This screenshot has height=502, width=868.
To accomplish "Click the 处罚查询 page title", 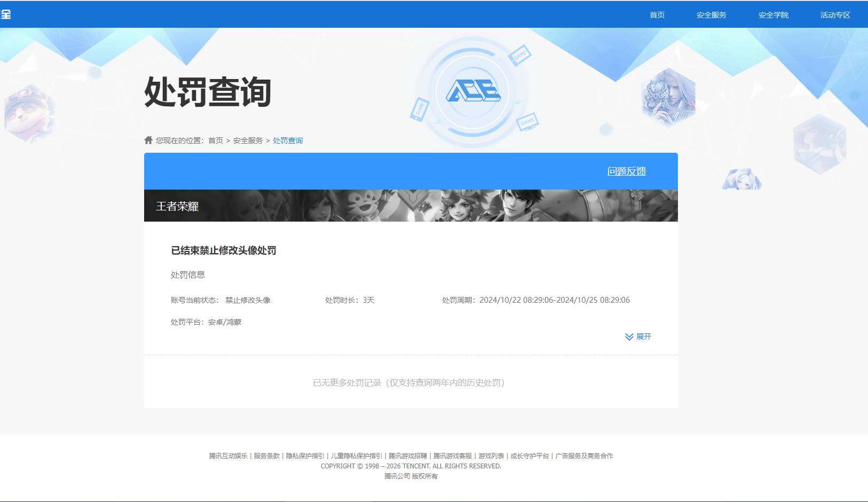I will coord(208,92).
